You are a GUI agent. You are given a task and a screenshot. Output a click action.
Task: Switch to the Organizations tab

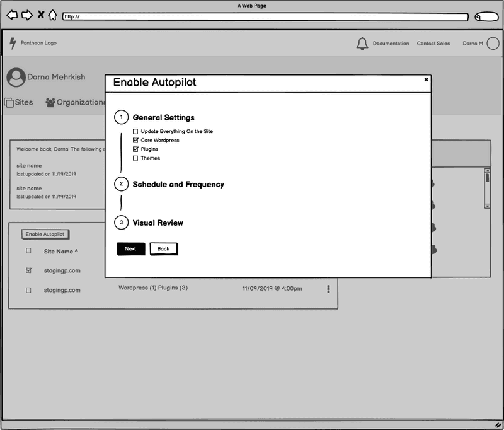tap(75, 102)
